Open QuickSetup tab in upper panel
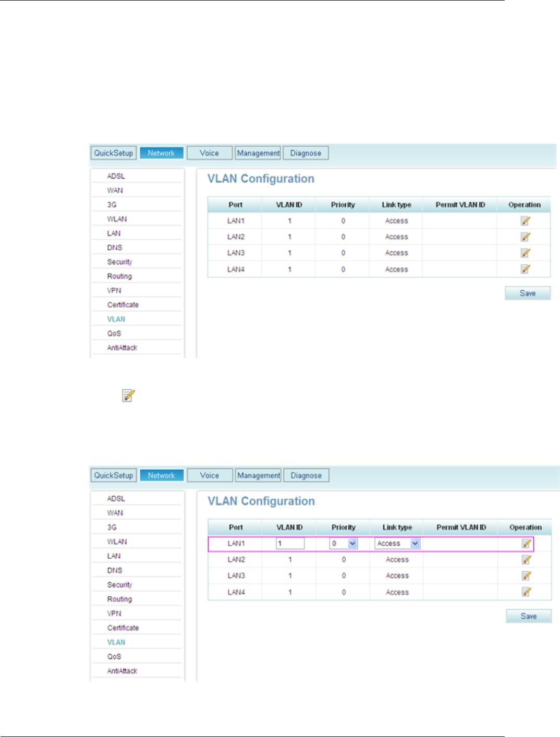 [x=114, y=153]
